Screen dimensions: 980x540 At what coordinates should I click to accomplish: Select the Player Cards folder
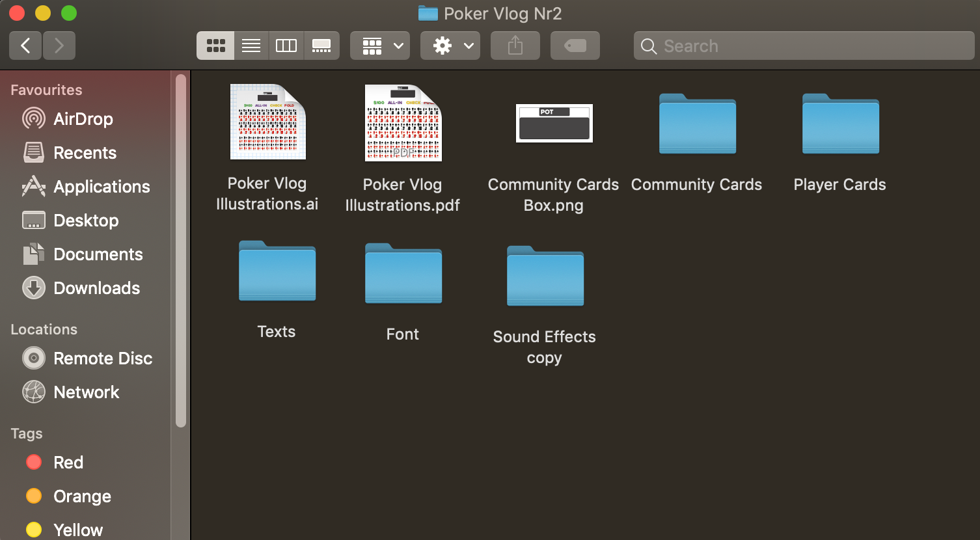click(840, 124)
